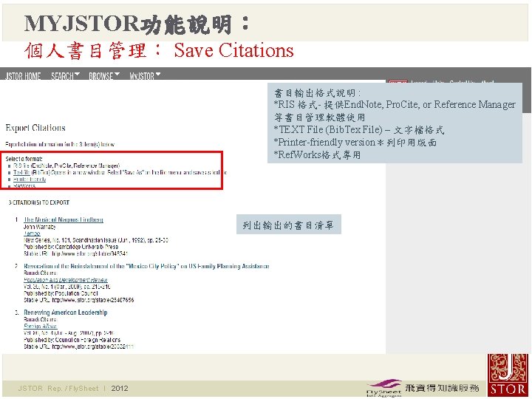Click the "Select a format:" label
This screenshot has height=399, width=532.
coord(24,159)
